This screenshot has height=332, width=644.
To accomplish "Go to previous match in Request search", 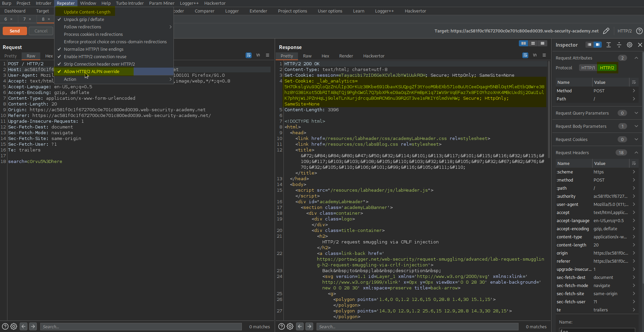I will click(x=23, y=326).
